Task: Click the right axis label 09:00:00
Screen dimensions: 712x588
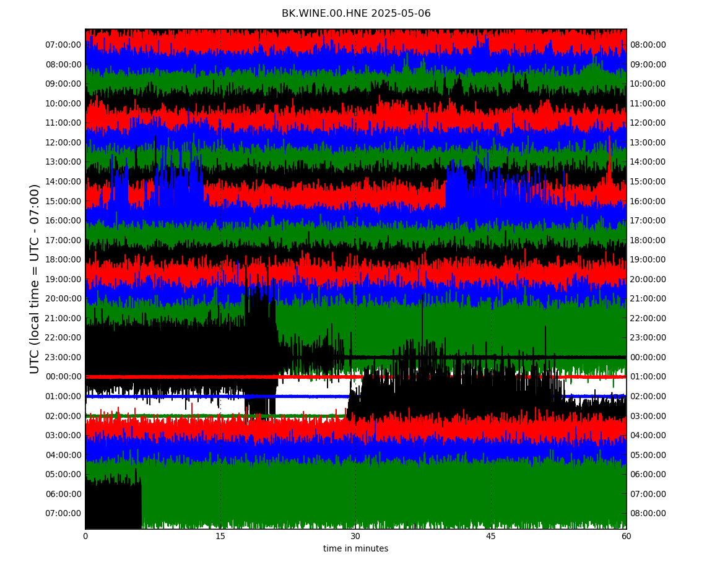Action: click(x=648, y=64)
